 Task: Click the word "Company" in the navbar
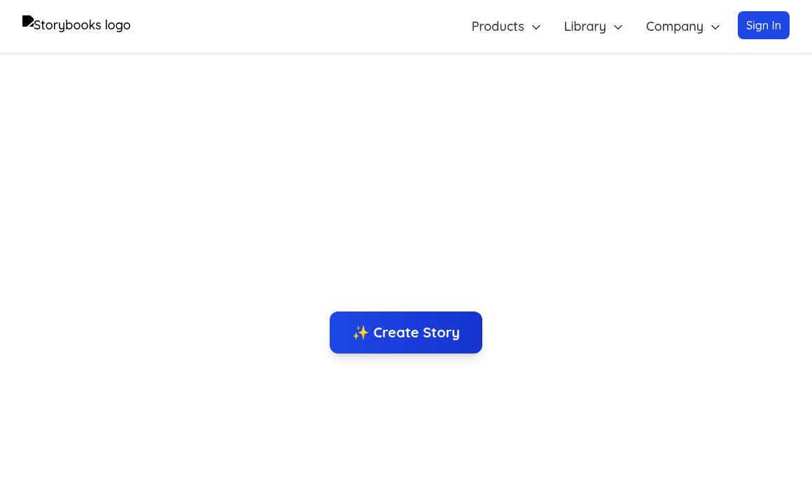coord(675,27)
